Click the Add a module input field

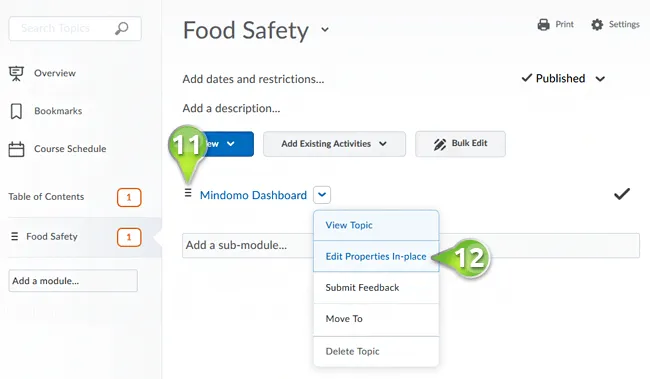[x=73, y=281]
